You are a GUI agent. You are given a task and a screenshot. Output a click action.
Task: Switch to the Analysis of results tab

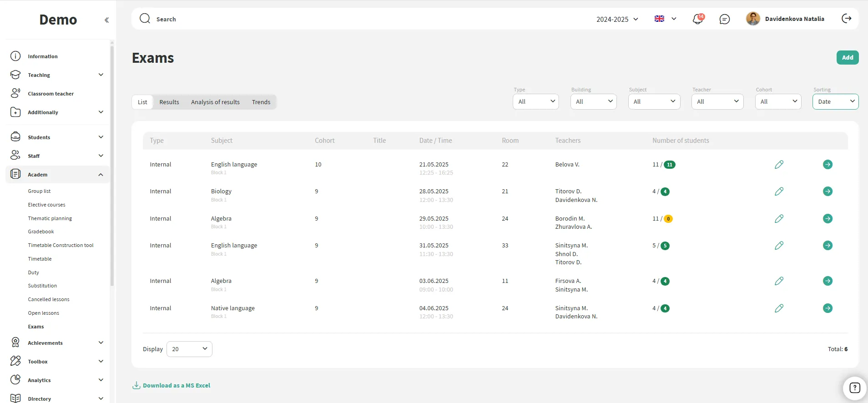(x=215, y=102)
